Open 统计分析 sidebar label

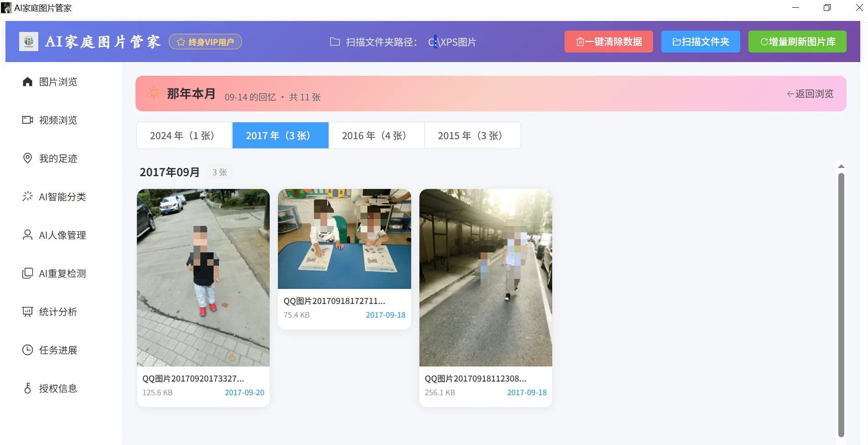click(58, 312)
